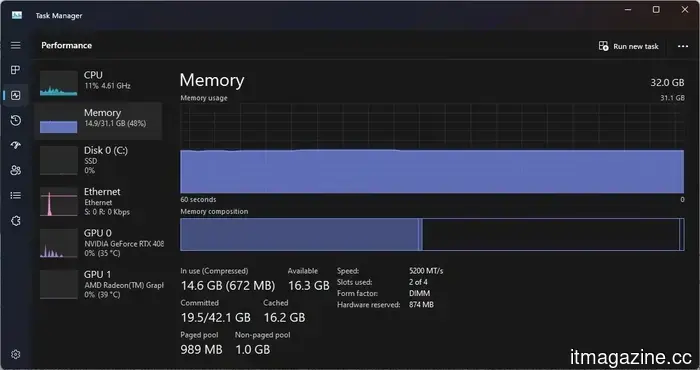Click the Form factor value DIMM
This screenshot has width=700, height=370.
pos(419,294)
